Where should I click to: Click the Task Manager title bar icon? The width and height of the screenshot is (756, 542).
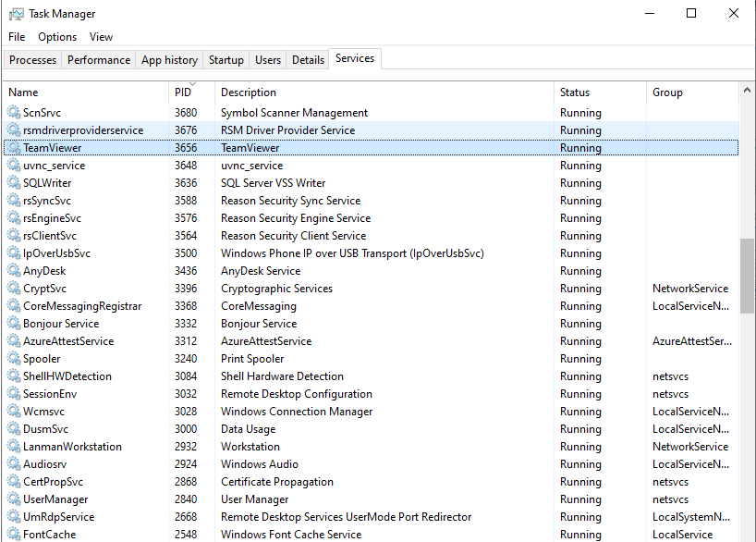(x=16, y=14)
